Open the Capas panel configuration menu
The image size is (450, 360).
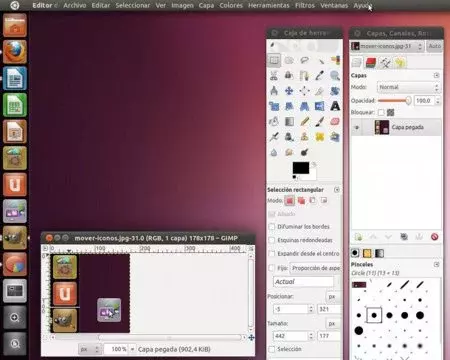[436, 75]
